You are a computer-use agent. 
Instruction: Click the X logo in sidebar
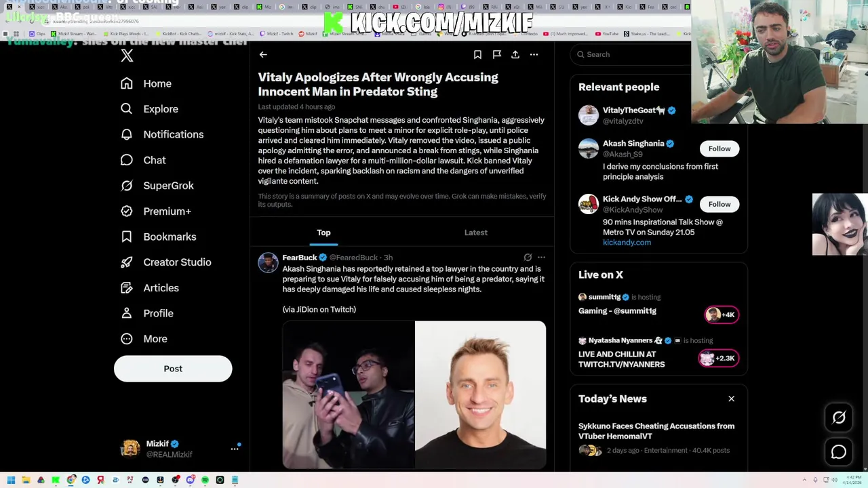point(127,56)
